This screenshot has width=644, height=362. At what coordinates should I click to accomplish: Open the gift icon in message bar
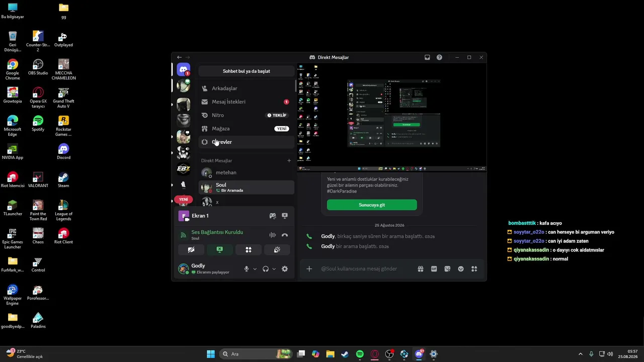(421, 269)
